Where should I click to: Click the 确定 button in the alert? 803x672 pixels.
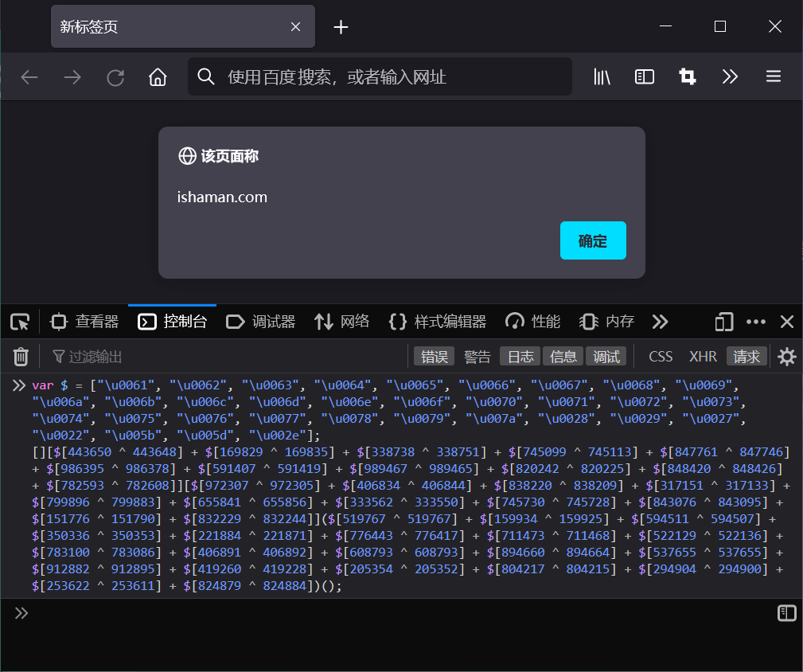593,240
